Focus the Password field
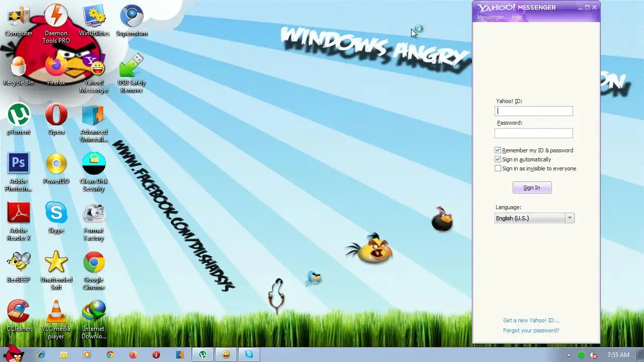Image resolution: width=644 pixels, height=362 pixels. coord(533,133)
